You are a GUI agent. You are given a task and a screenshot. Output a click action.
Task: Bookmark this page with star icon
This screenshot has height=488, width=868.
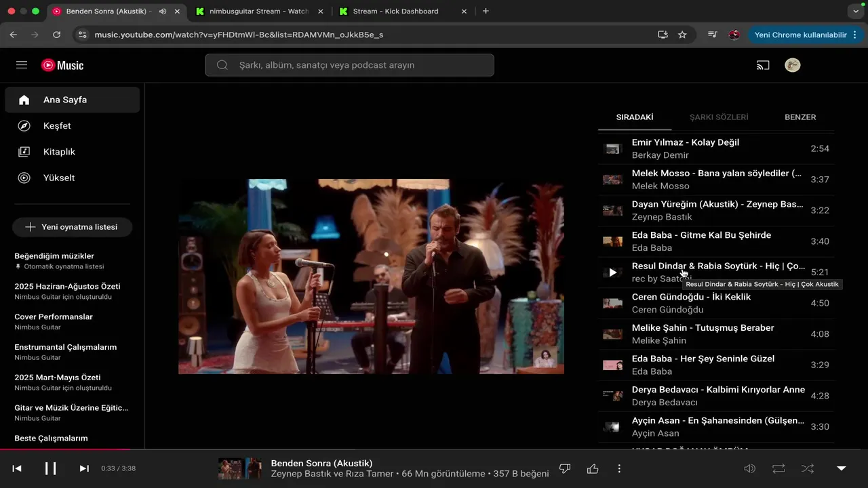point(682,35)
